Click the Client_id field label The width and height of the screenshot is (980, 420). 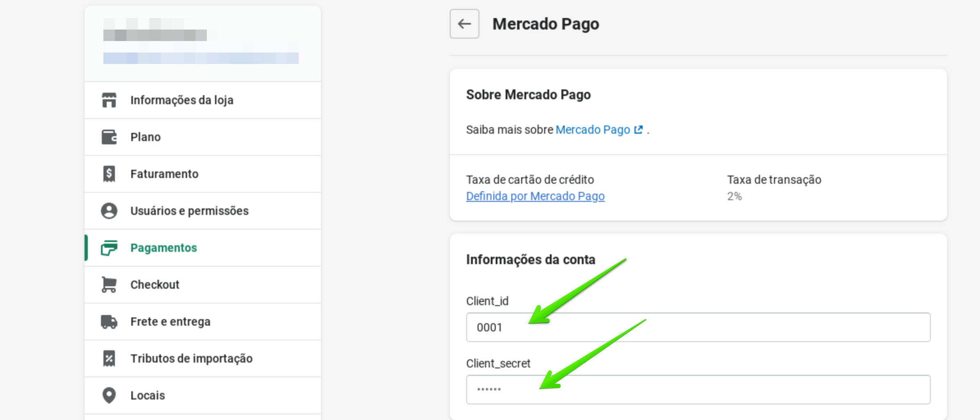point(487,301)
